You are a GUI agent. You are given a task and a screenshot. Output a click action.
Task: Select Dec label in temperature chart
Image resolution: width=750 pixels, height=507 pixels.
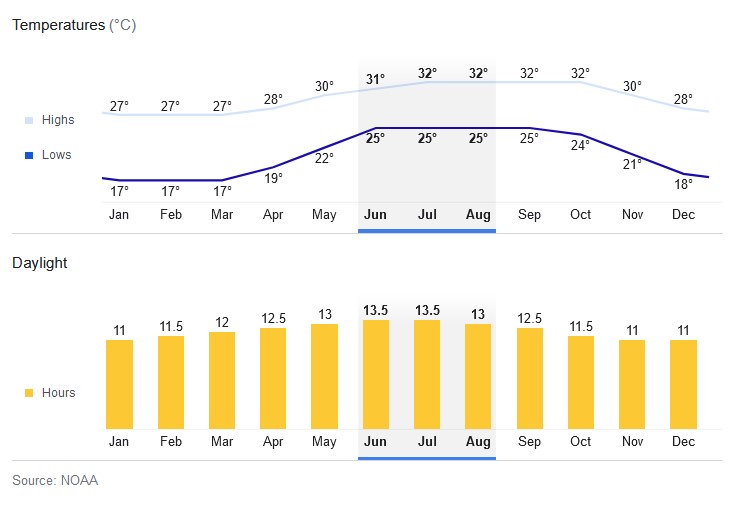[684, 214]
